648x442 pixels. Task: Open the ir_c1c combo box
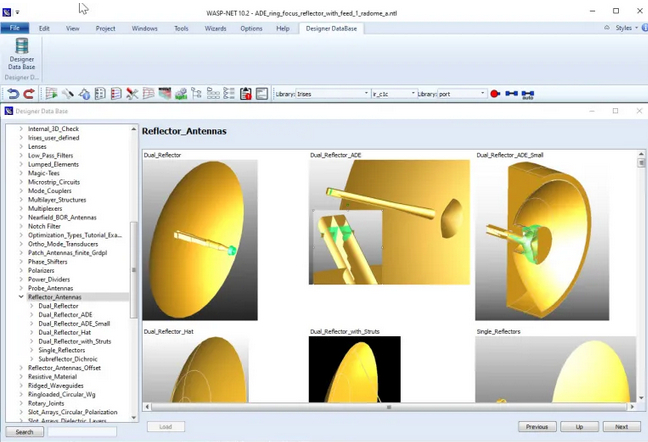point(411,94)
